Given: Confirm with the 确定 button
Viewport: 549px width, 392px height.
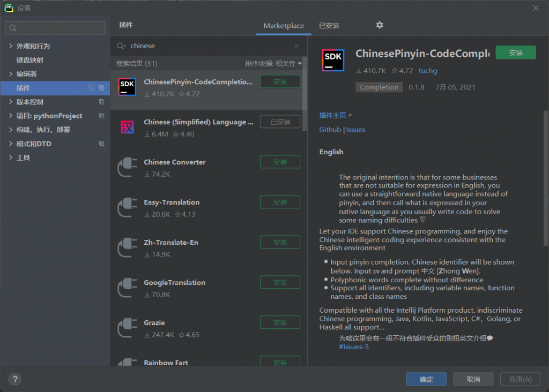Looking at the screenshot, I should (x=426, y=379).
